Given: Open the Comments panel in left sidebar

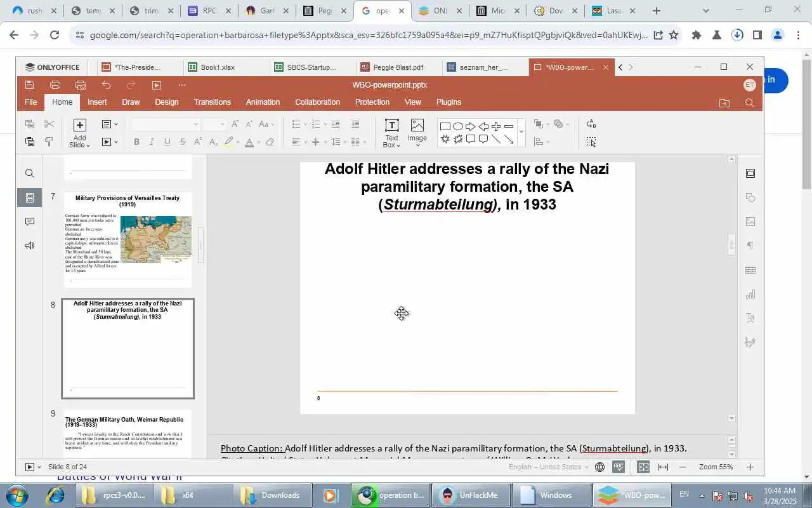Looking at the screenshot, I should click(30, 222).
